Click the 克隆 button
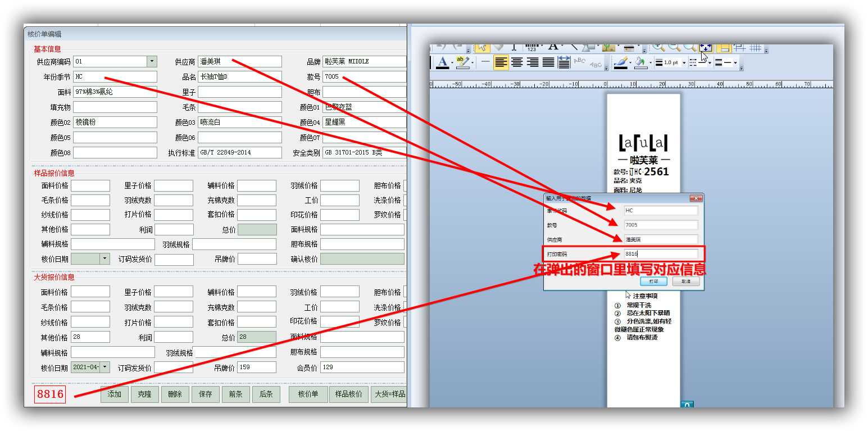 coord(145,394)
